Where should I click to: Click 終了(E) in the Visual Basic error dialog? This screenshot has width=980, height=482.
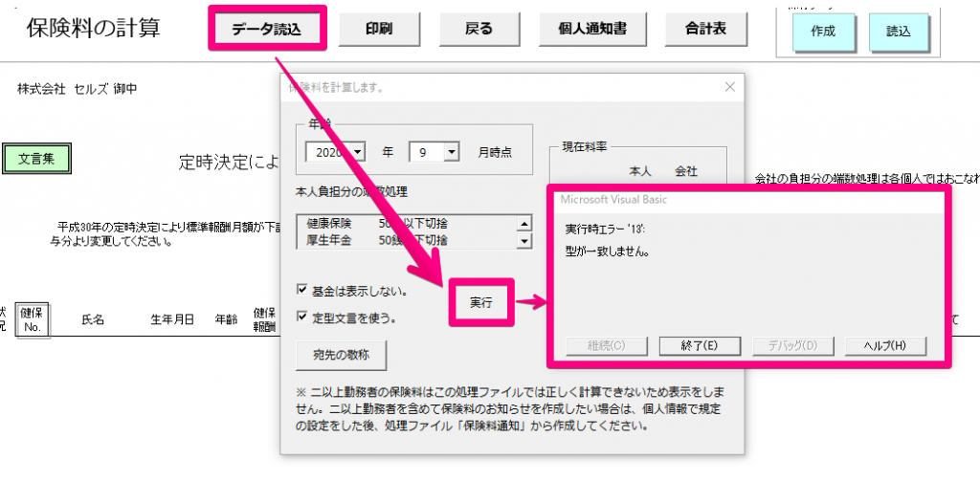(x=700, y=345)
